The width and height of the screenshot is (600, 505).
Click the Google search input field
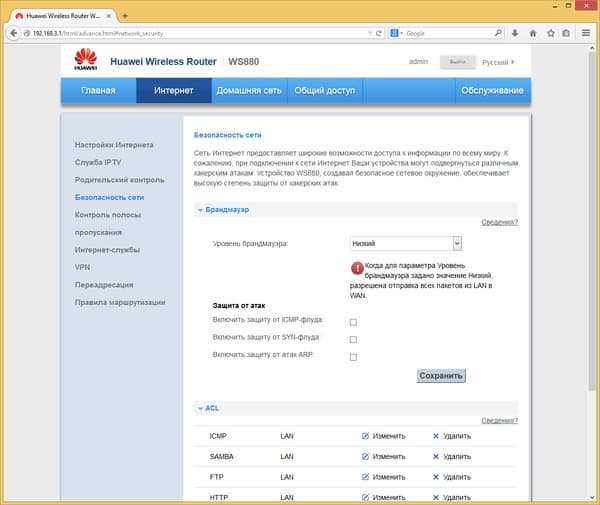(x=448, y=33)
